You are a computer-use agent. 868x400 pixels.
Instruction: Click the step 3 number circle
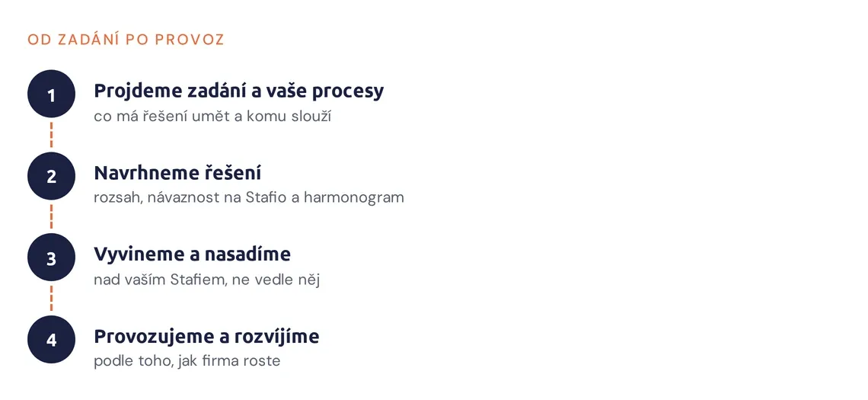52,258
